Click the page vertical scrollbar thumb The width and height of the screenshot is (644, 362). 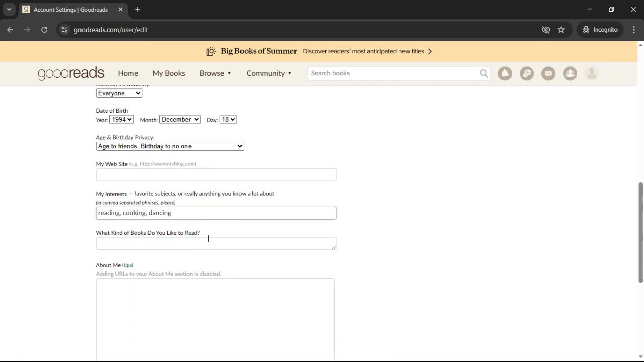click(640, 233)
